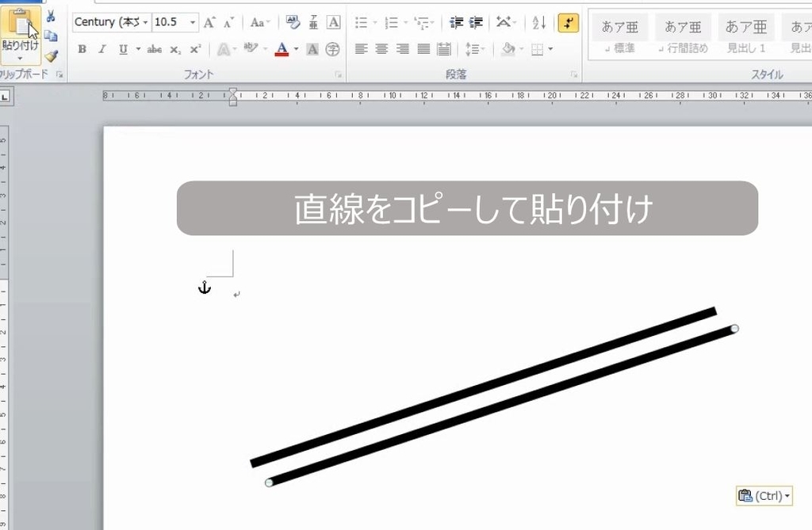Click the center alignment icon
The image size is (812, 530).
(381, 48)
